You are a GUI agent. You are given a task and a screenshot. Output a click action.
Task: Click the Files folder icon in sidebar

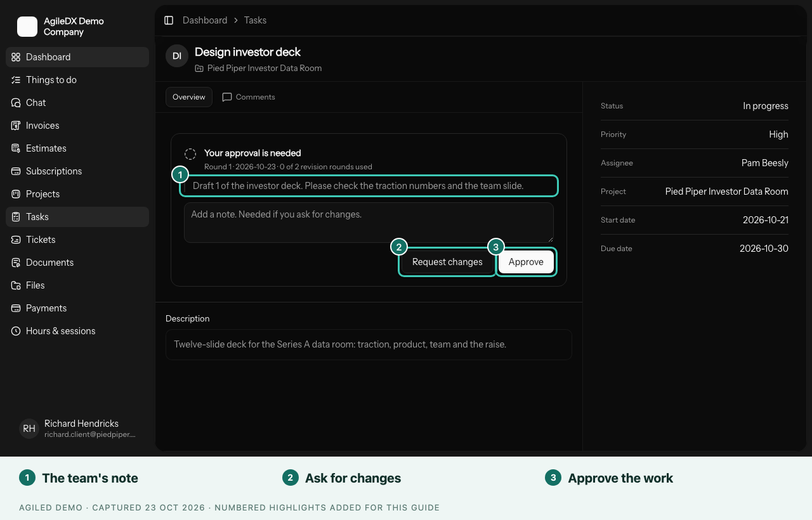[16, 285]
